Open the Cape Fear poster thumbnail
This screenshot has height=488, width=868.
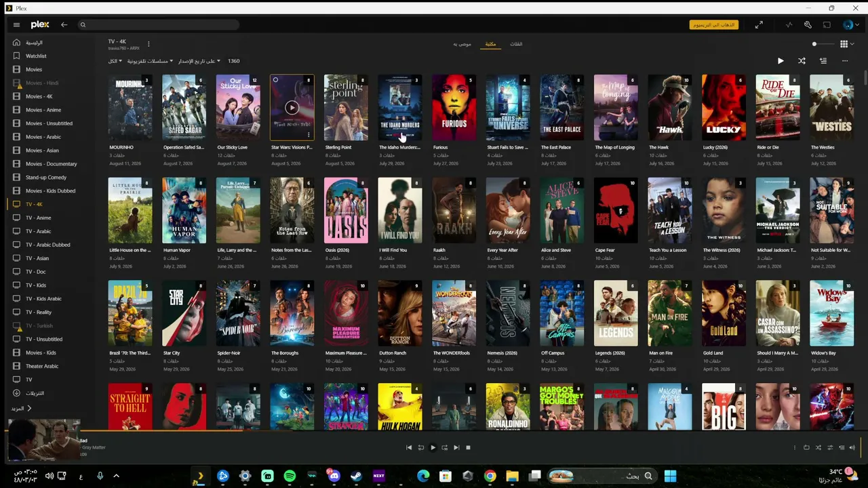click(616, 210)
